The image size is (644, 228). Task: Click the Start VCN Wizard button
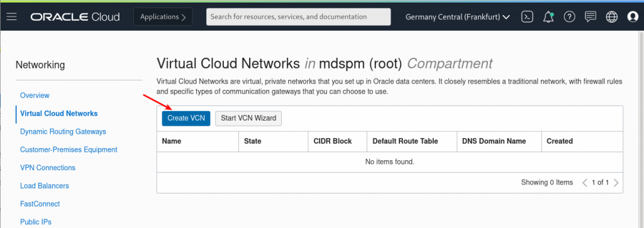[248, 118]
